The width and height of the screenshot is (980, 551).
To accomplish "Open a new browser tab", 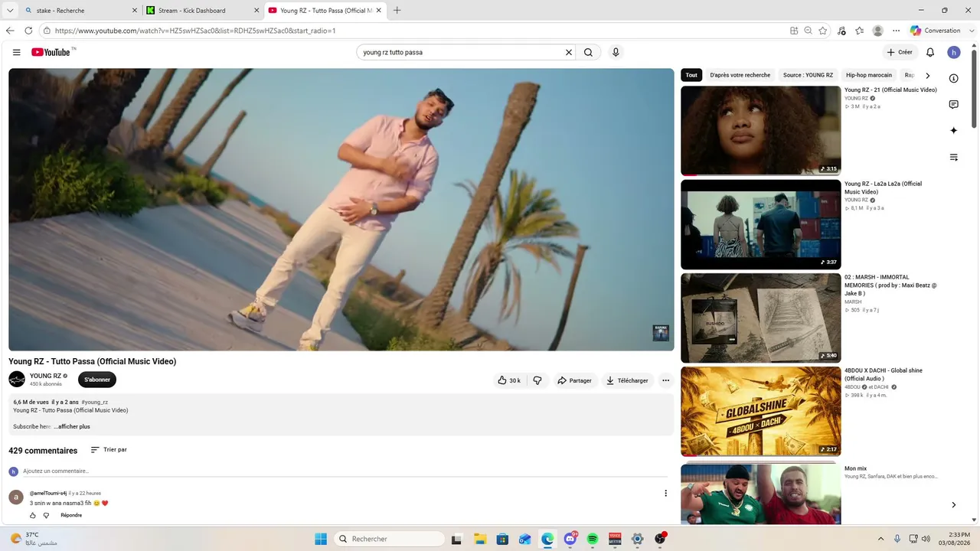I will tap(397, 11).
